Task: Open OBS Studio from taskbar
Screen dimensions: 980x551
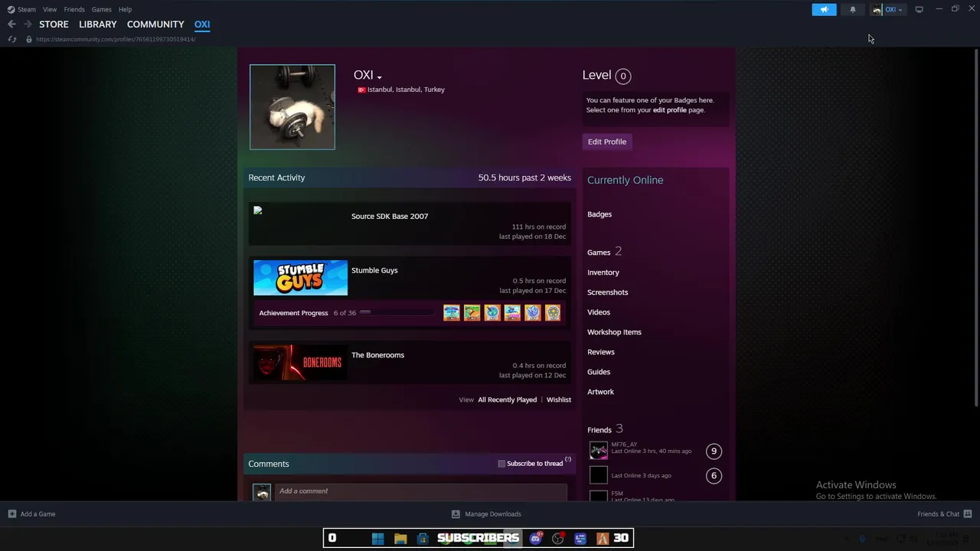Action: [558, 539]
